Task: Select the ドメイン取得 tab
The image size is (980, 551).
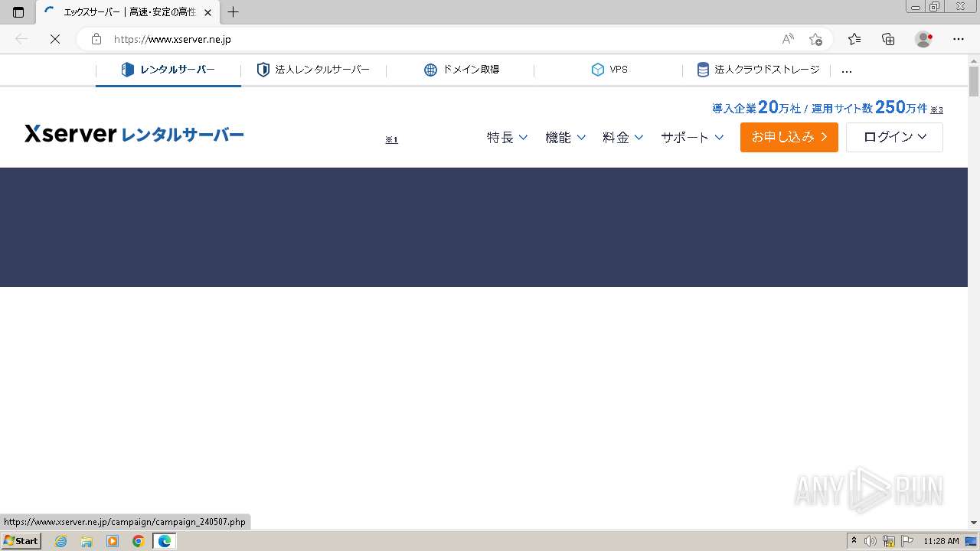Action: [x=461, y=70]
